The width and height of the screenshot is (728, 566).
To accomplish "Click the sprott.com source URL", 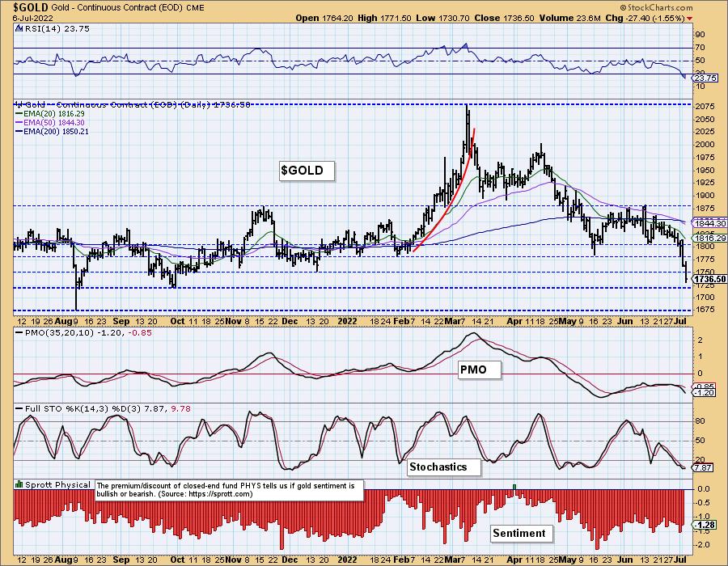I will tap(219, 494).
